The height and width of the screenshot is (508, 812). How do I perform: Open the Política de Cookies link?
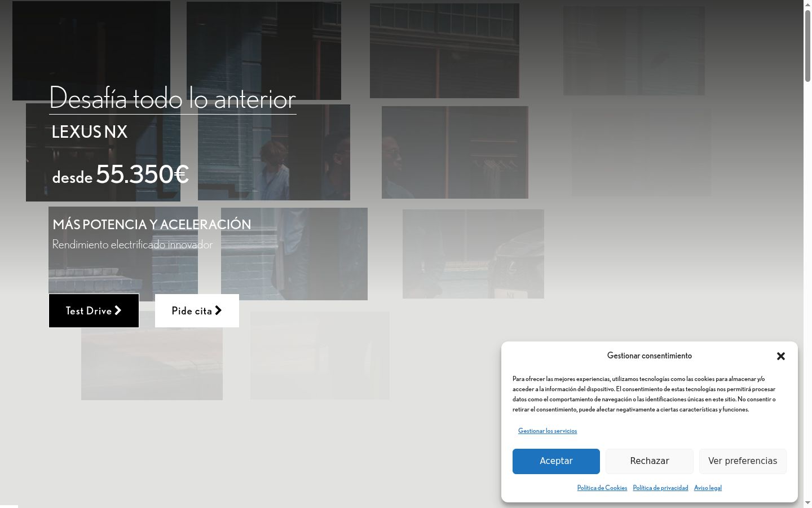click(602, 488)
